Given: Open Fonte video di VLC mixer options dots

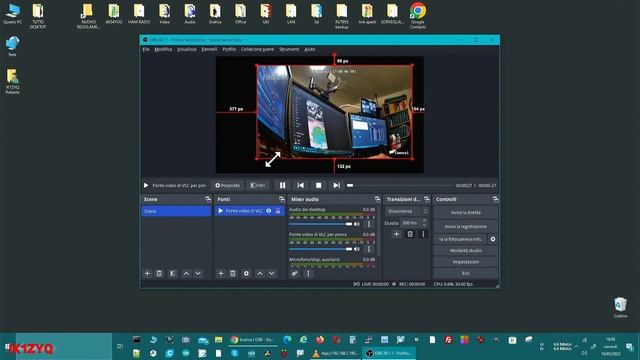Looking at the screenshot, I should [369, 249].
